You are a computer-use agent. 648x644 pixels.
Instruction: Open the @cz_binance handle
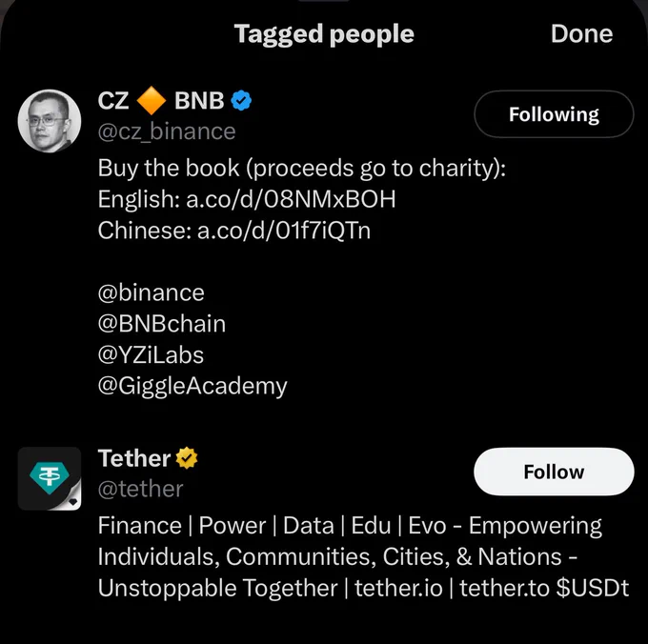coord(167,131)
